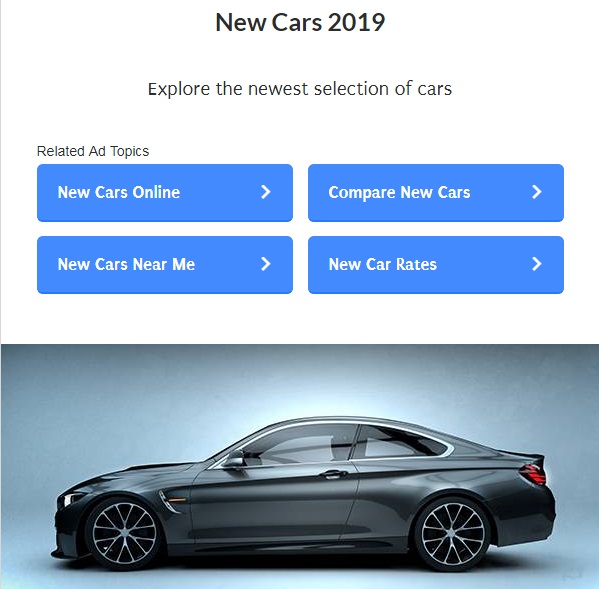Click the car's rear side window

pyautogui.click(x=401, y=442)
